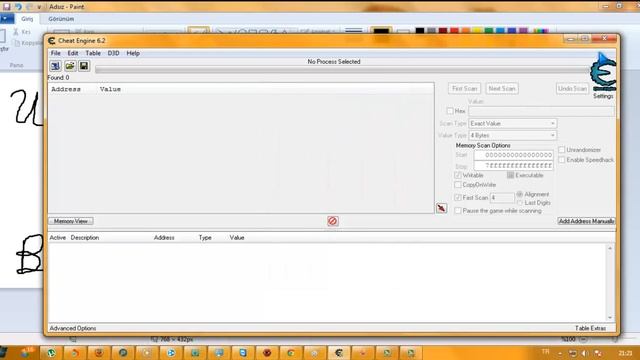Click the Address column header in found list
Image resolution: width=640 pixels, height=360 pixels.
(x=66, y=89)
